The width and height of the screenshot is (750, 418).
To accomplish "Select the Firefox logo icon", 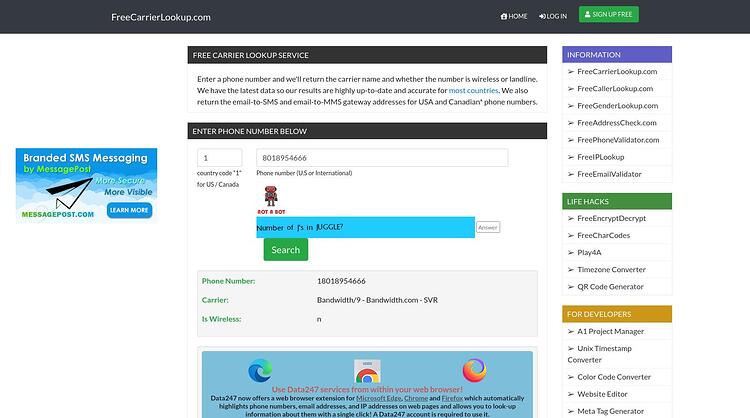I will click(474, 370).
